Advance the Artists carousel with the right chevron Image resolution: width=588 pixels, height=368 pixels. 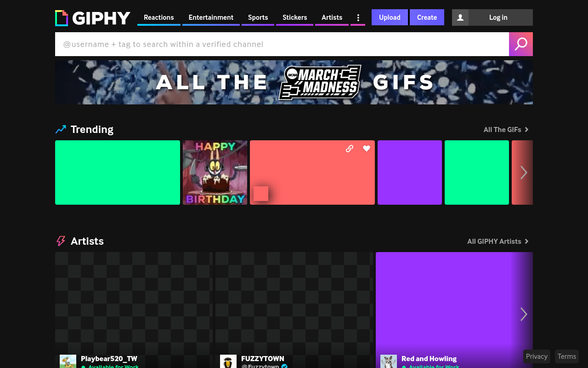click(524, 314)
